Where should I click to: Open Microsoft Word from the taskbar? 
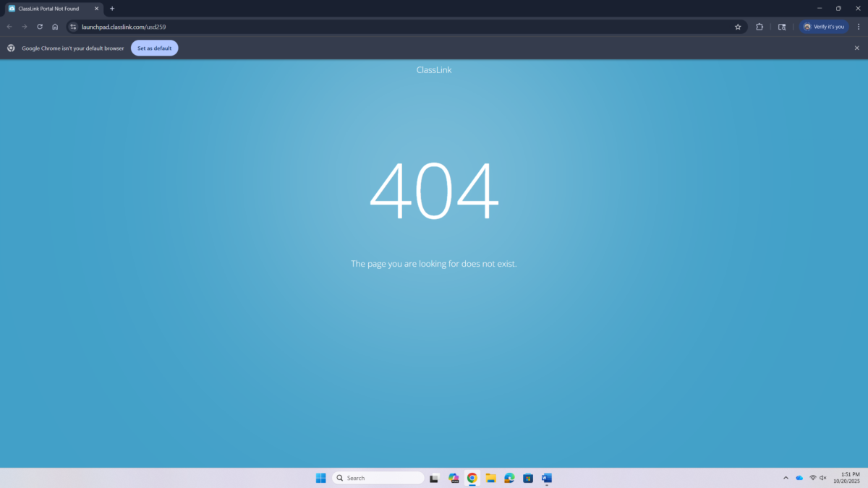pos(547,478)
